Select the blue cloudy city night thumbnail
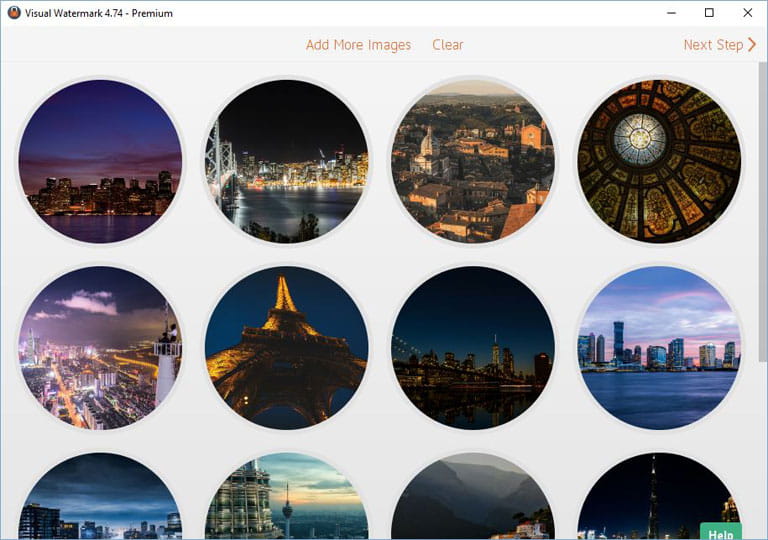 point(100,496)
